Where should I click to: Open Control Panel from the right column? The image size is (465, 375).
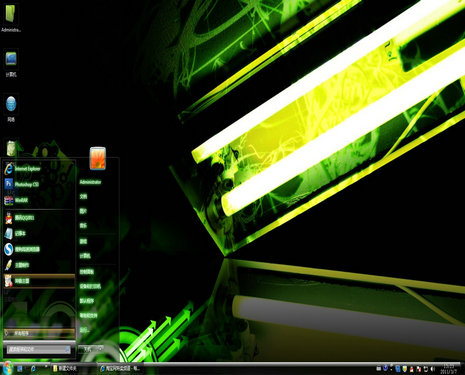click(87, 272)
